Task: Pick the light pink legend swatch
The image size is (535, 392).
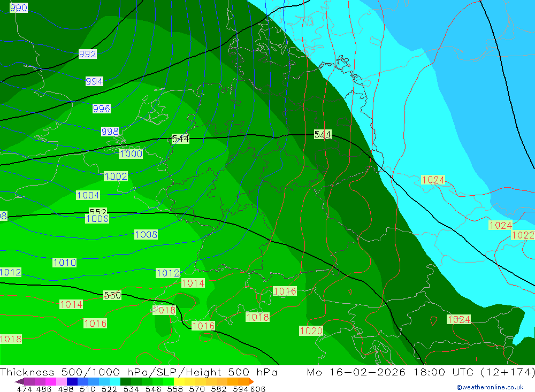Action: coord(62,381)
